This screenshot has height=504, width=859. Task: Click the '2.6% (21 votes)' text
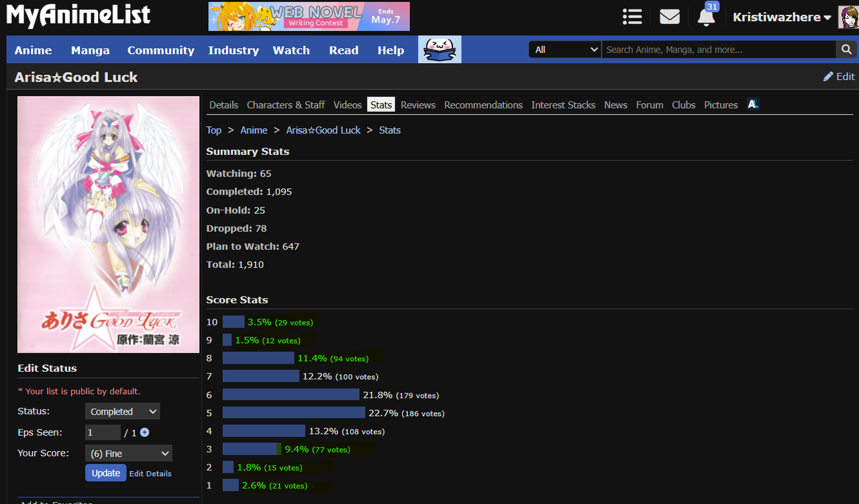pyautogui.click(x=274, y=485)
